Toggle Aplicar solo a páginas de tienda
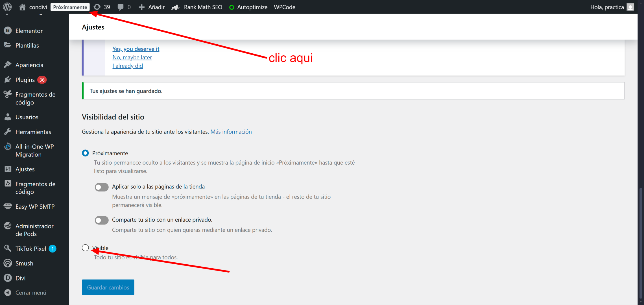 [102, 187]
